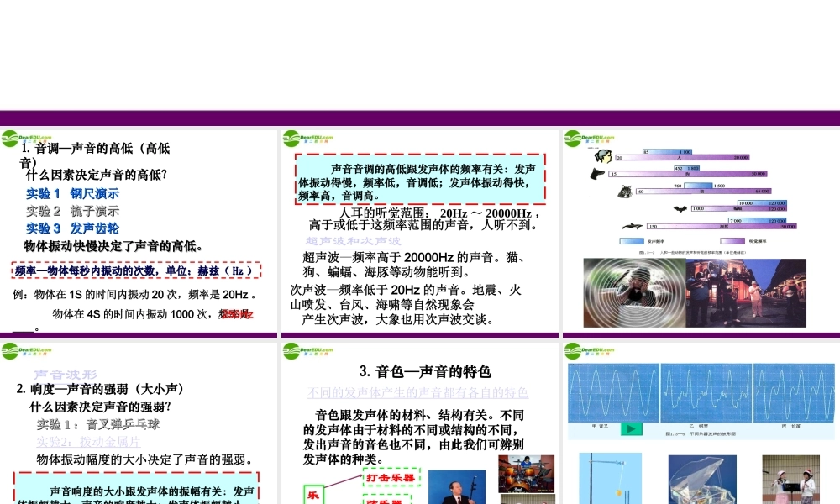Click the cyan box about 声音音调的高低
This screenshot has width=840, height=504.
pyautogui.click(x=421, y=180)
